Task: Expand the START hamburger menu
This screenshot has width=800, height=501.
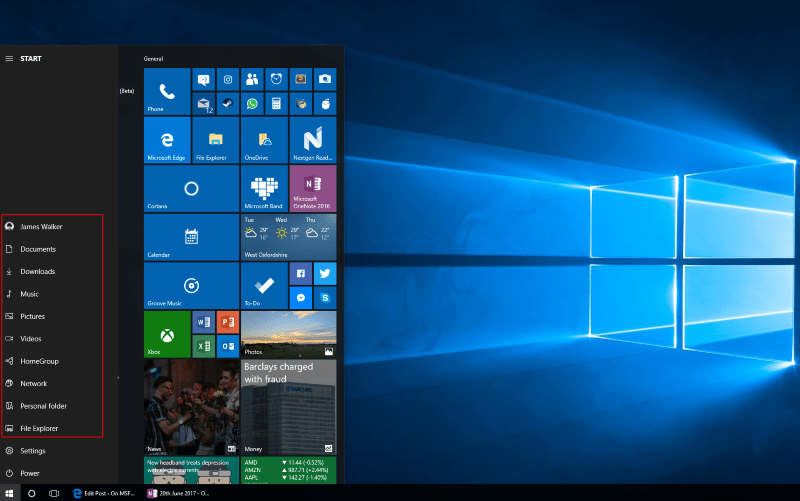Action: click(9, 59)
